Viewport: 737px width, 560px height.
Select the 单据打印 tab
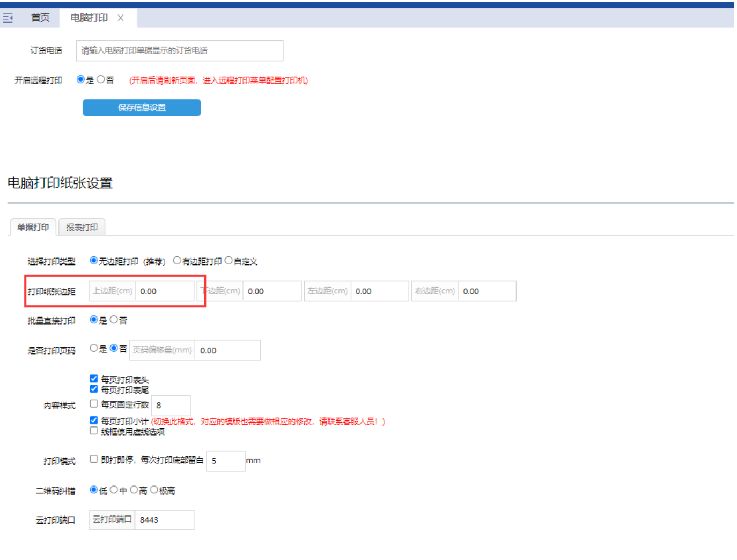[33, 227]
